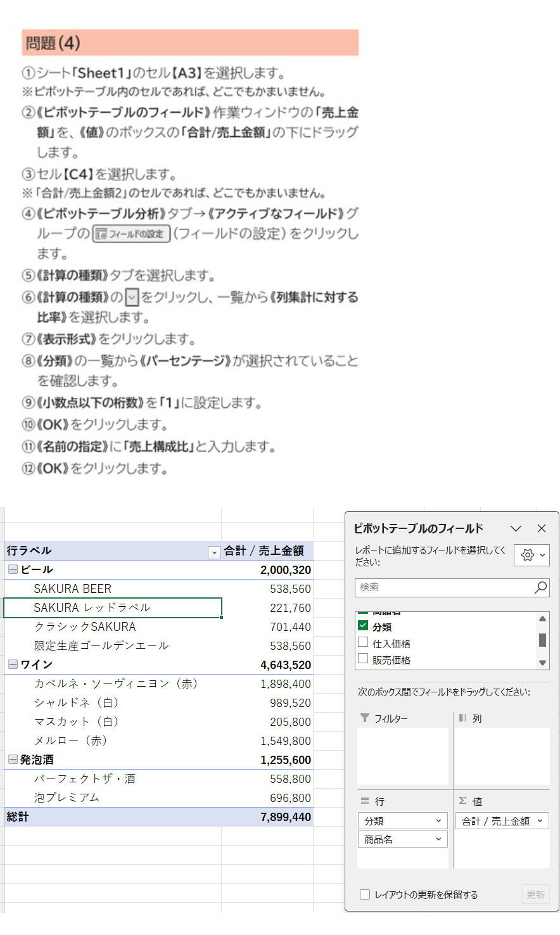The height and width of the screenshot is (935, 560).
Task: Collapse the ビール group
Action: pos(13,569)
